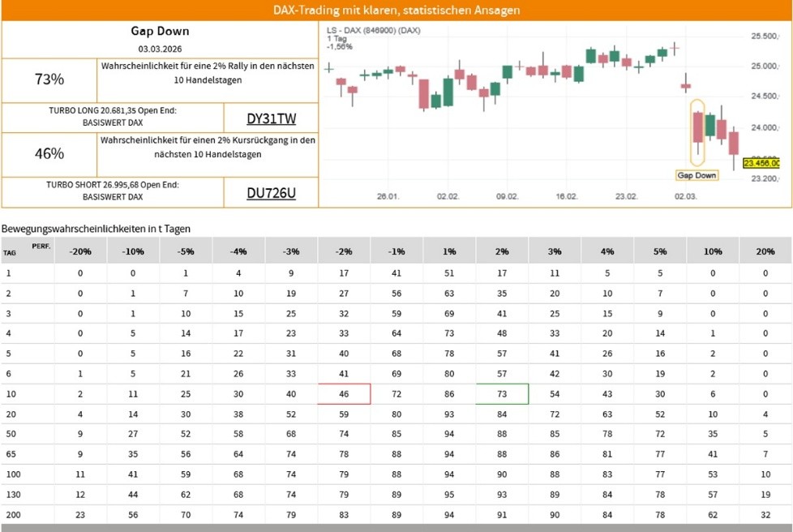Open the DU726U turbo short link

271,192
